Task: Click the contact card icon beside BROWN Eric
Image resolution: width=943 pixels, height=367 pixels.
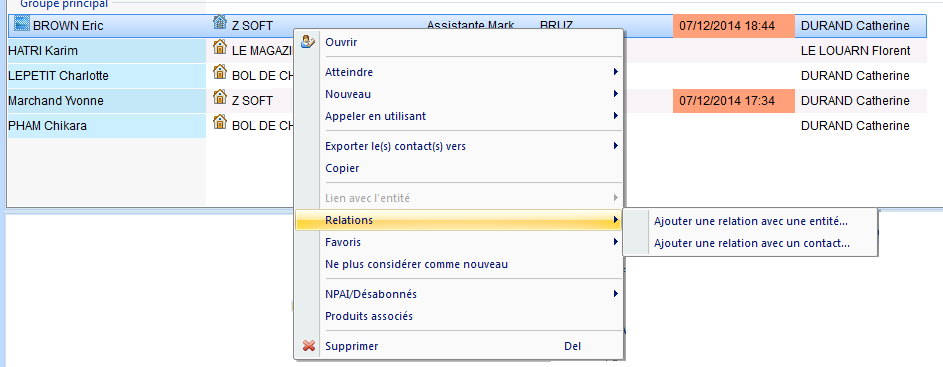Action: (x=22, y=25)
